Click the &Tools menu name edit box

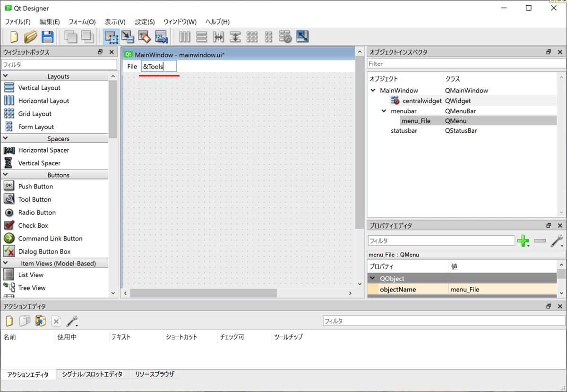[159, 67]
